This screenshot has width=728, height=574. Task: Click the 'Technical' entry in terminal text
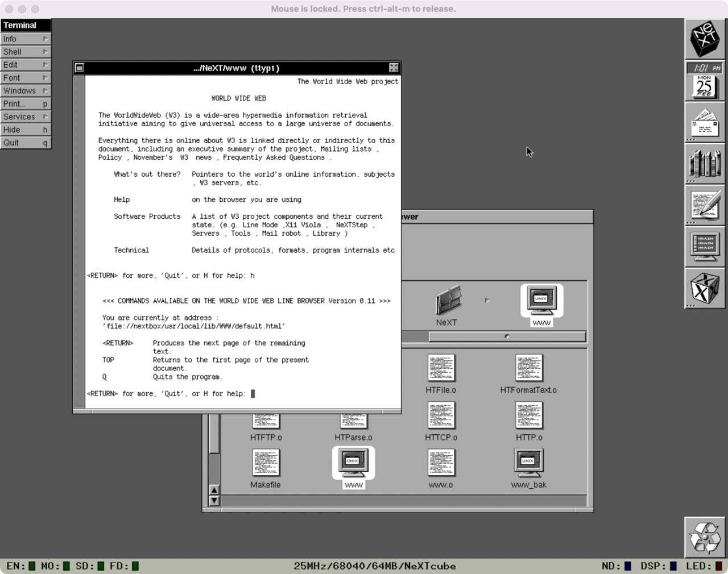131,250
